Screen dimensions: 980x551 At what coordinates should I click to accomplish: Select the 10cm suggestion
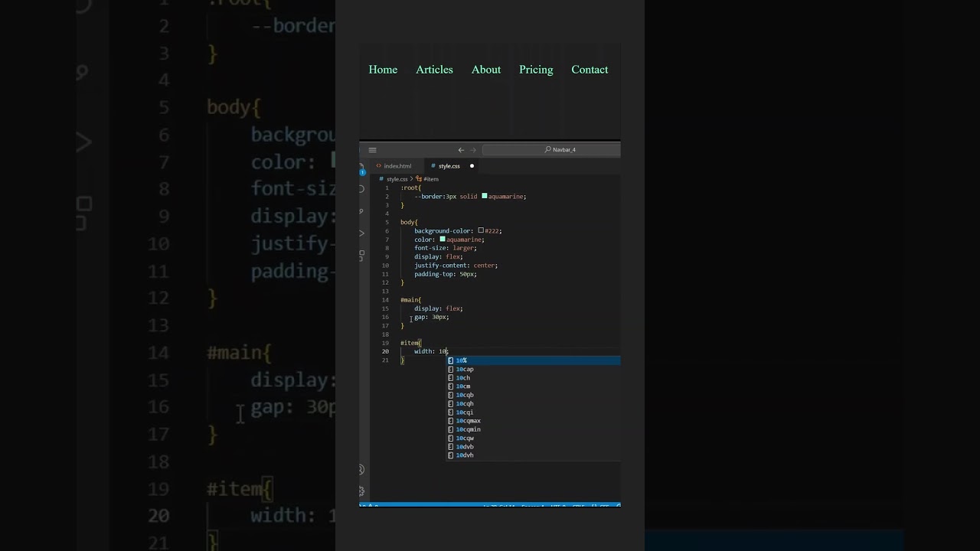[534, 386]
